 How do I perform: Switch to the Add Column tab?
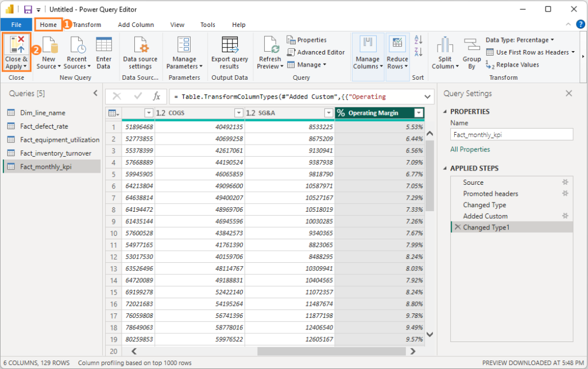point(136,24)
